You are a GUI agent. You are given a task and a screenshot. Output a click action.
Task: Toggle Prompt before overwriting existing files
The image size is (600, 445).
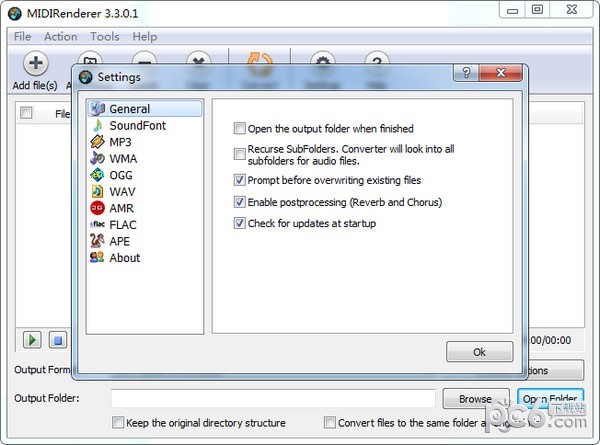pos(240,180)
